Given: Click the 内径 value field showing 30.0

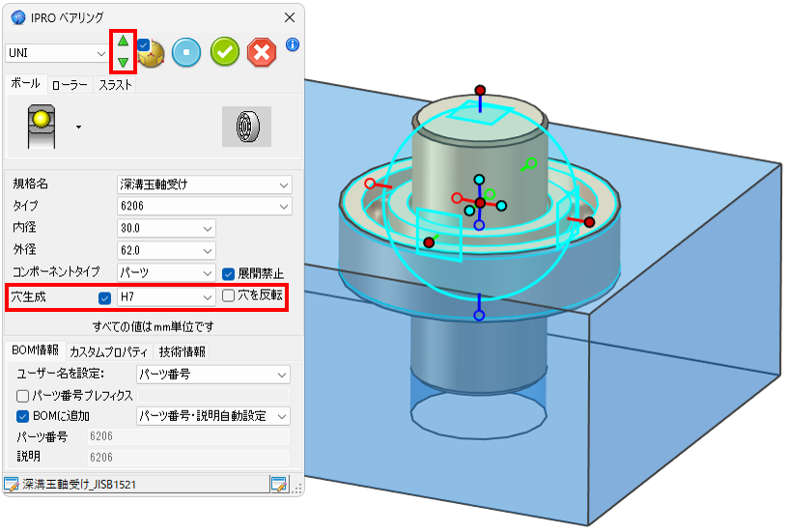Looking at the screenshot, I should click(166, 229).
